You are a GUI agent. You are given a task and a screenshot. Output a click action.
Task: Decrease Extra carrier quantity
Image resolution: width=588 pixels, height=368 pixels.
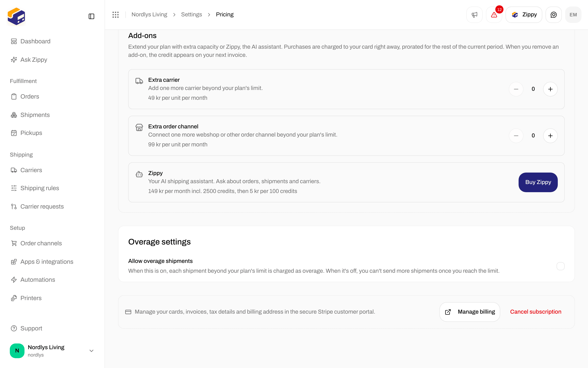(516, 89)
